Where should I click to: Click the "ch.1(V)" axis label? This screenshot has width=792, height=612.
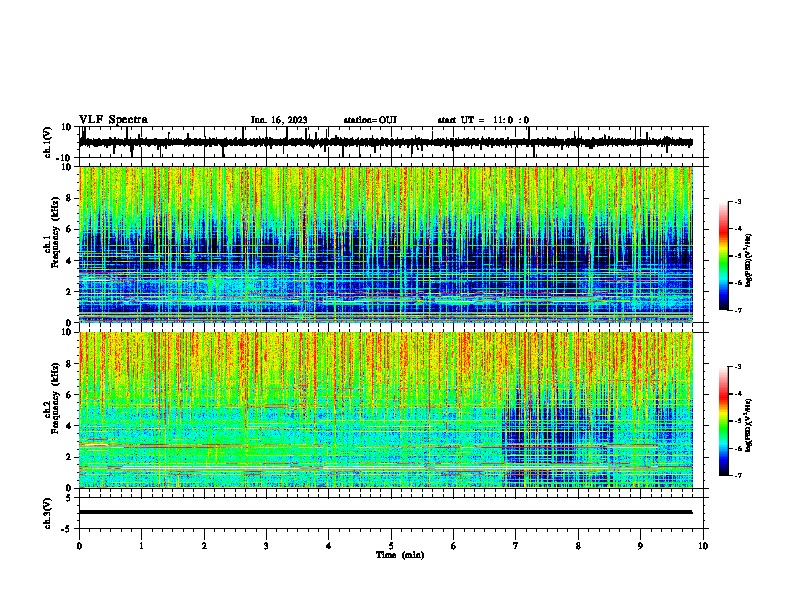[48, 142]
